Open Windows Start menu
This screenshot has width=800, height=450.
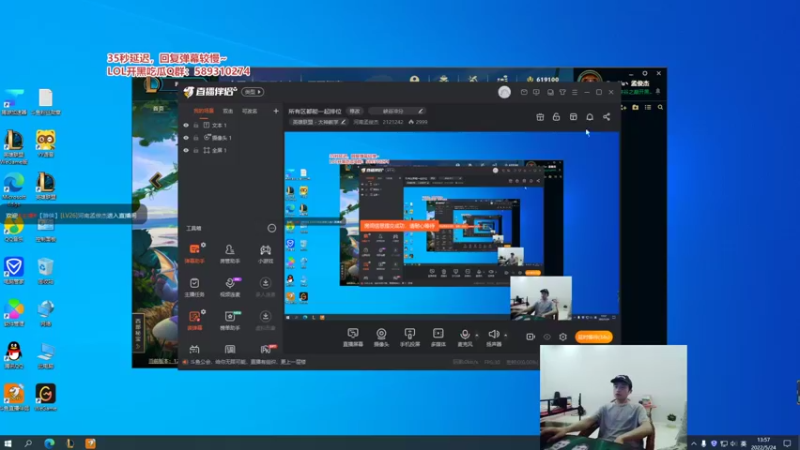(8, 443)
